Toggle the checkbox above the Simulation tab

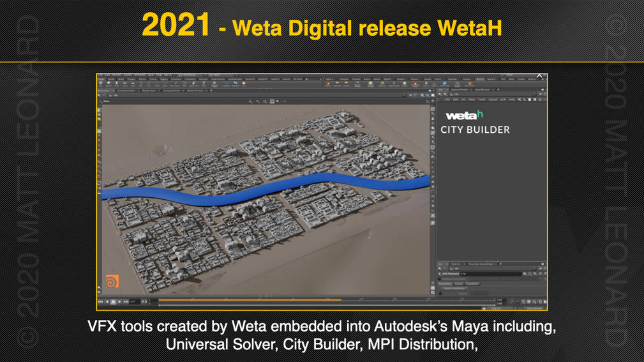point(439,279)
